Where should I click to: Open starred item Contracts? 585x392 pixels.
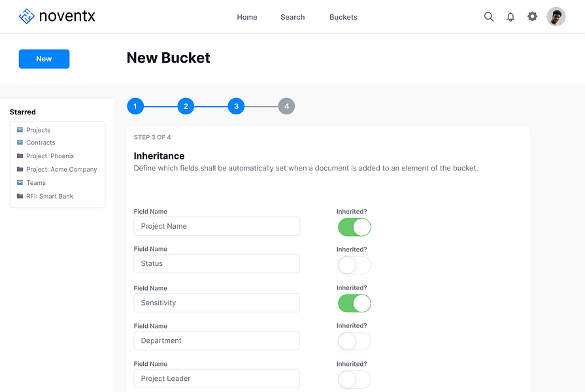coord(41,142)
